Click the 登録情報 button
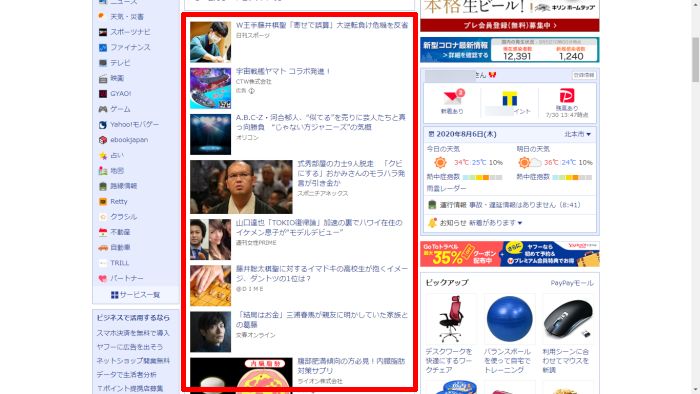The width and height of the screenshot is (700, 394). pos(584,75)
